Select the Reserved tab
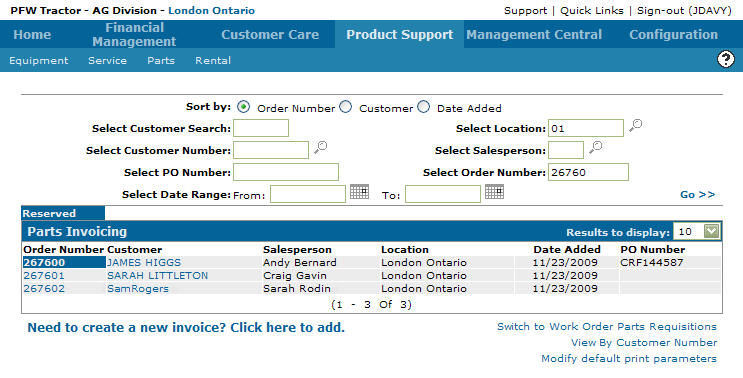This screenshot has width=743, height=378. (63, 213)
